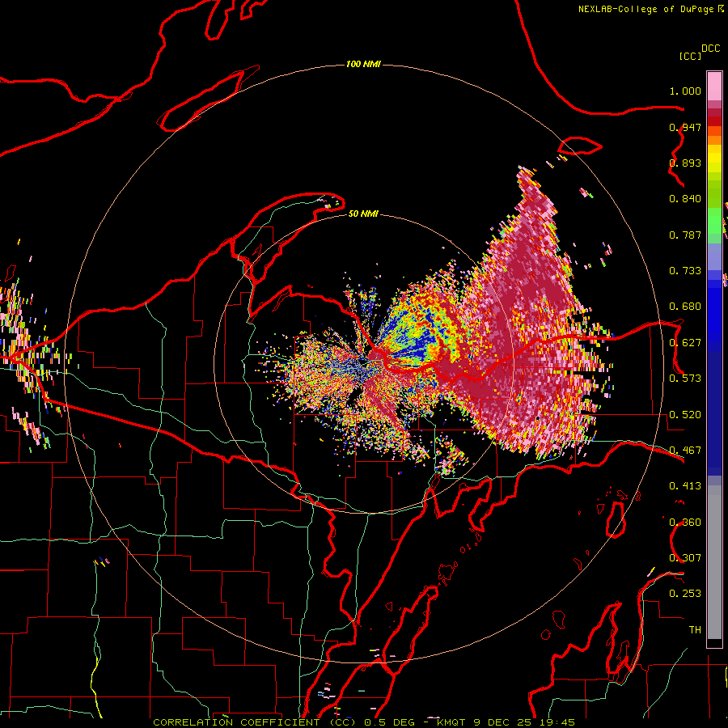
Task: Click the 0.360 scale value
Action: [x=685, y=523]
